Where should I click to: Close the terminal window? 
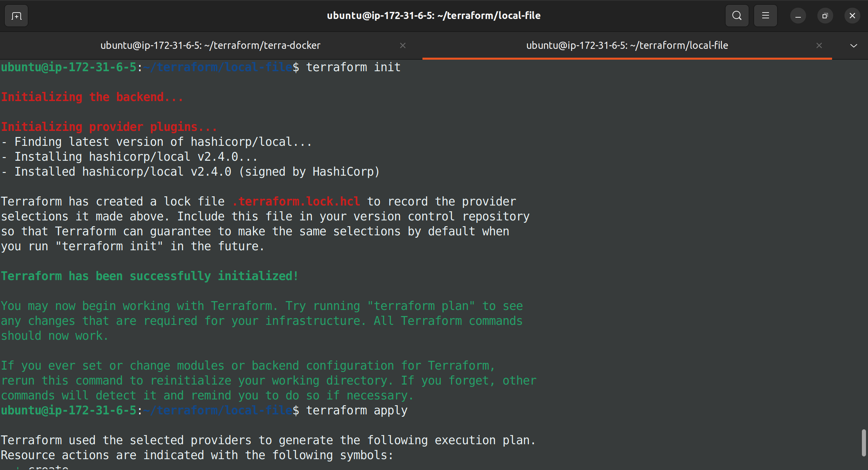pos(852,16)
